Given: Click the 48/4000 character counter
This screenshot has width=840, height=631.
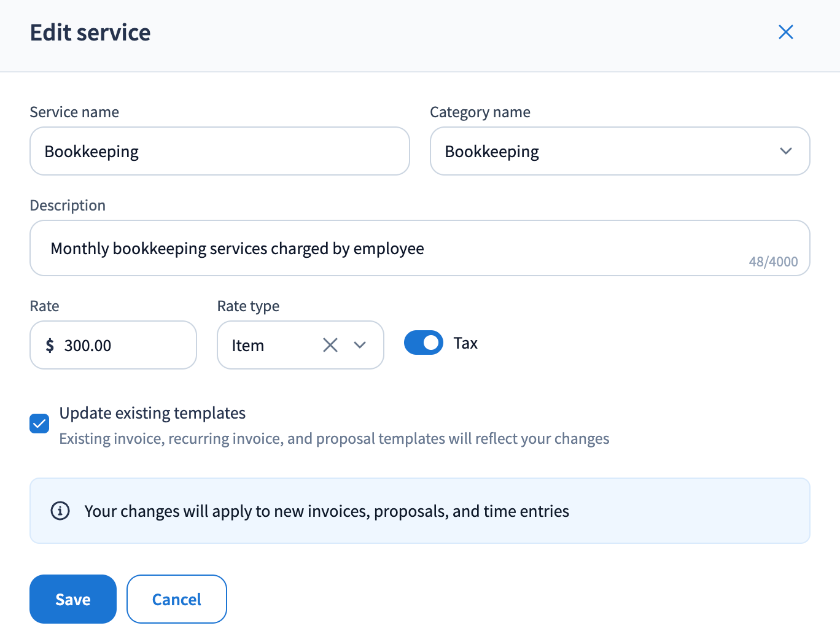Looking at the screenshot, I should click(773, 261).
